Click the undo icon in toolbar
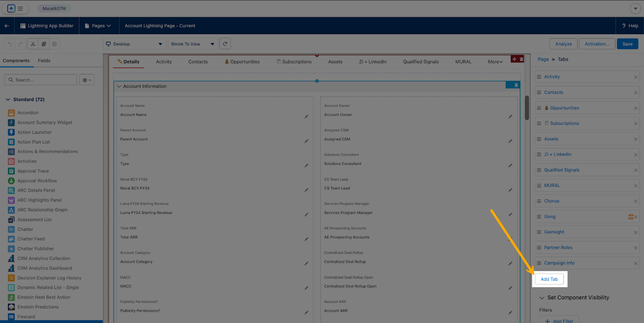The image size is (644, 323). coord(10,44)
